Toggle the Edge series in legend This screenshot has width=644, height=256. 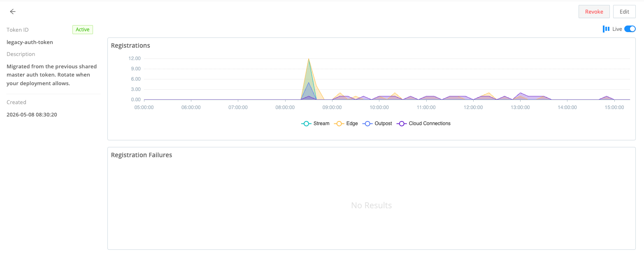[x=346, y=123]
